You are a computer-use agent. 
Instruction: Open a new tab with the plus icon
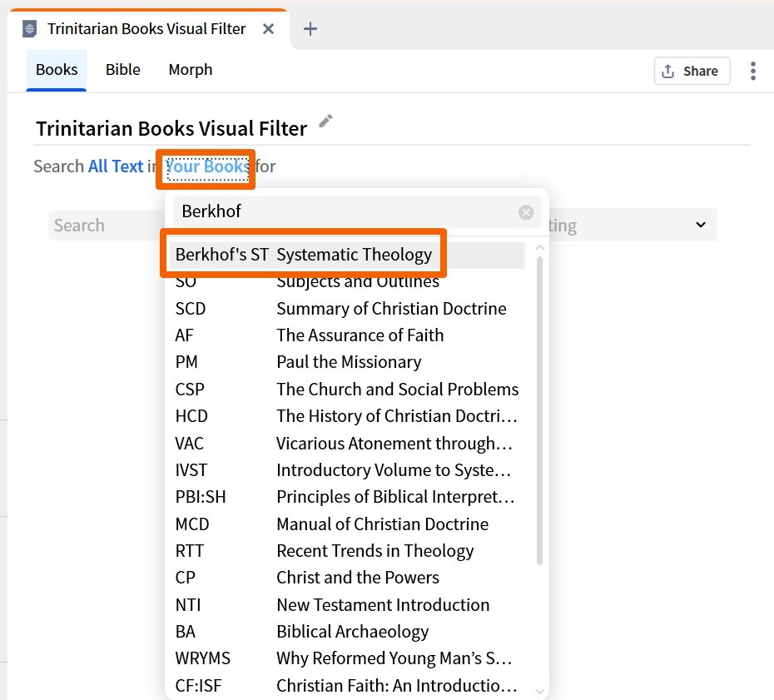(310, 27)
